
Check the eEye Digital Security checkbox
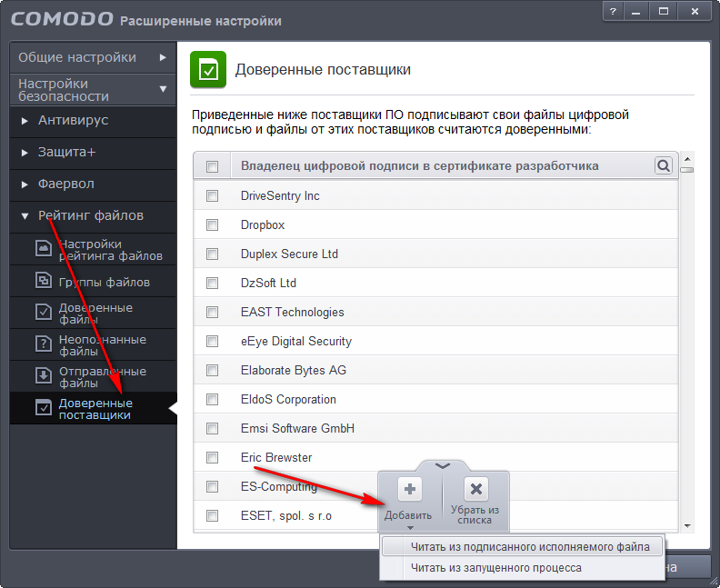point(212,341)
